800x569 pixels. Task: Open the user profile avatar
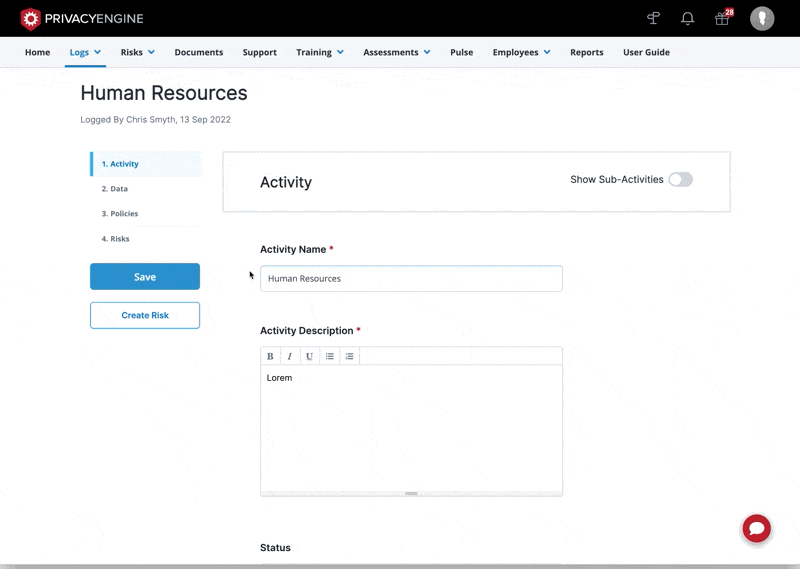[762, 18]
